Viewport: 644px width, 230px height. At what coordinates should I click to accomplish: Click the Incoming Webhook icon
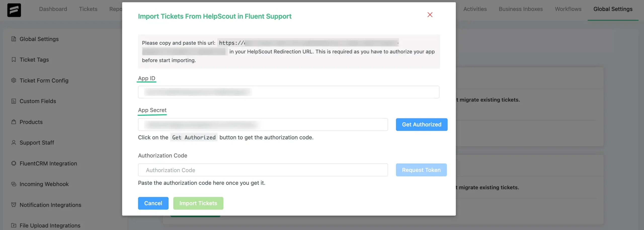pyautogui.click(x=14, y=184)
